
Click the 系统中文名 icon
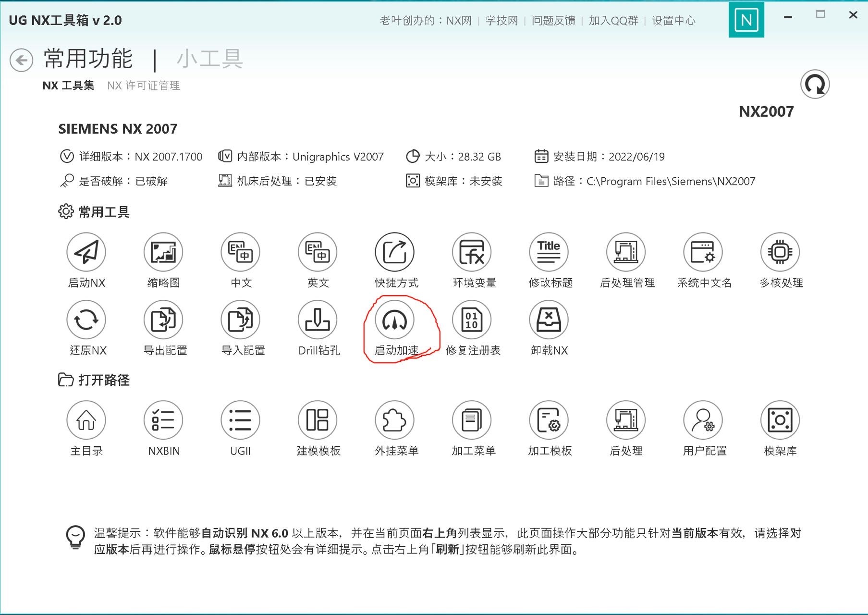point(703,252)
